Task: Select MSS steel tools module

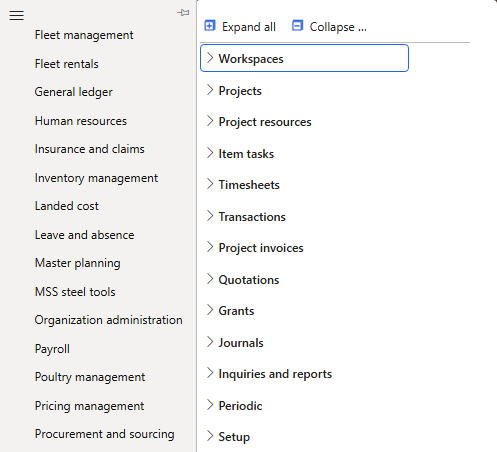Action: (75, 292)
